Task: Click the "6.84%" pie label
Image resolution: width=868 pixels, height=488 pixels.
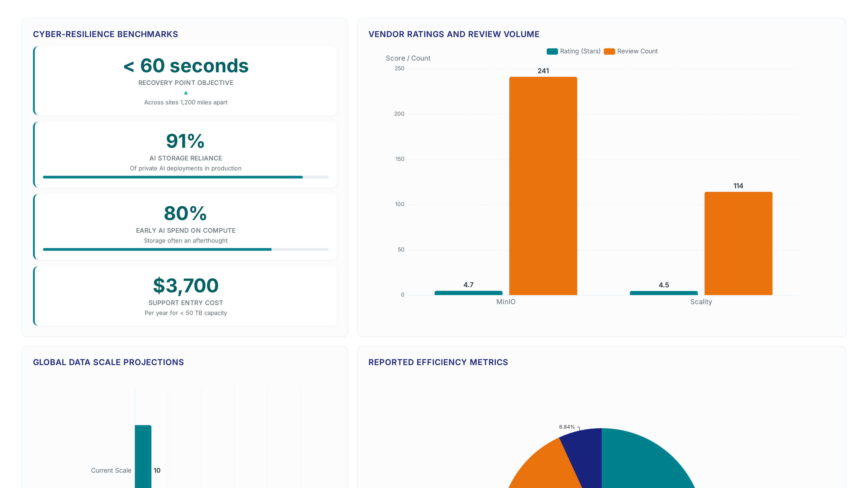Action: (x=567, y=427)
